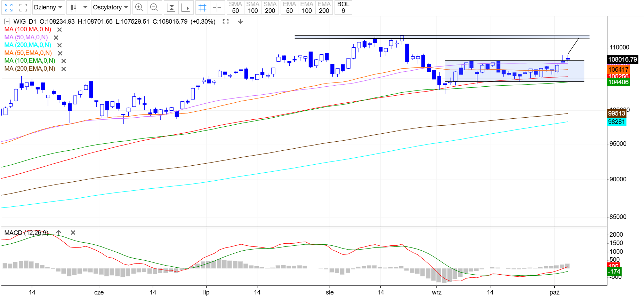The image size is (644, 299).
Task: Close the MACD (12,26,9) panel
Action: pos(73,233)
